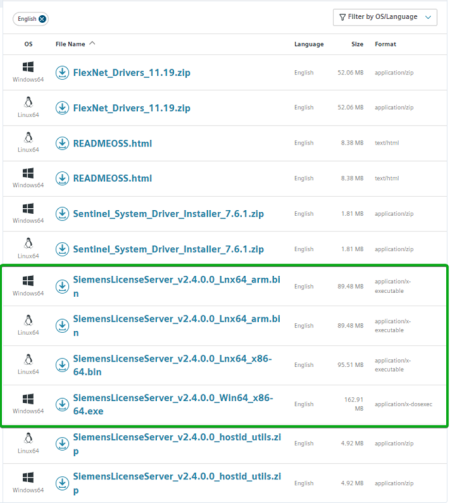The width and height of the screenshot is (450, 503).
Task: Click 1.81 MB size in Windows64 Sentinel row
Action: point(352,214)
